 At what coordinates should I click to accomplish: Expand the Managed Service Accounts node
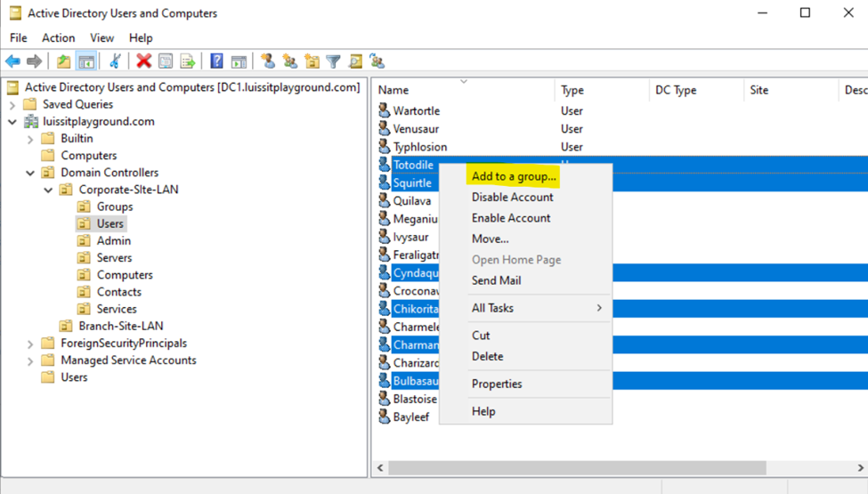(30, 360)
